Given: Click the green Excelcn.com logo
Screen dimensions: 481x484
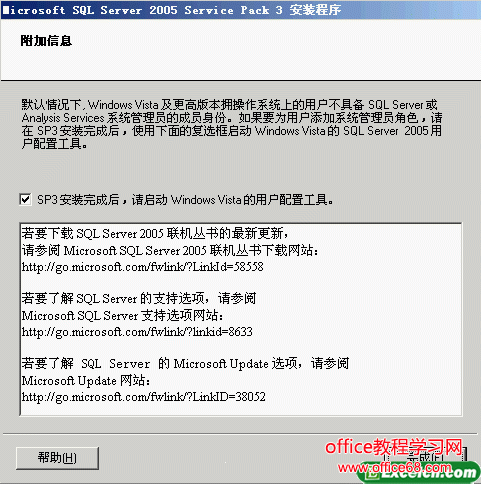Looking at the screenshot, I should (419, 473).
